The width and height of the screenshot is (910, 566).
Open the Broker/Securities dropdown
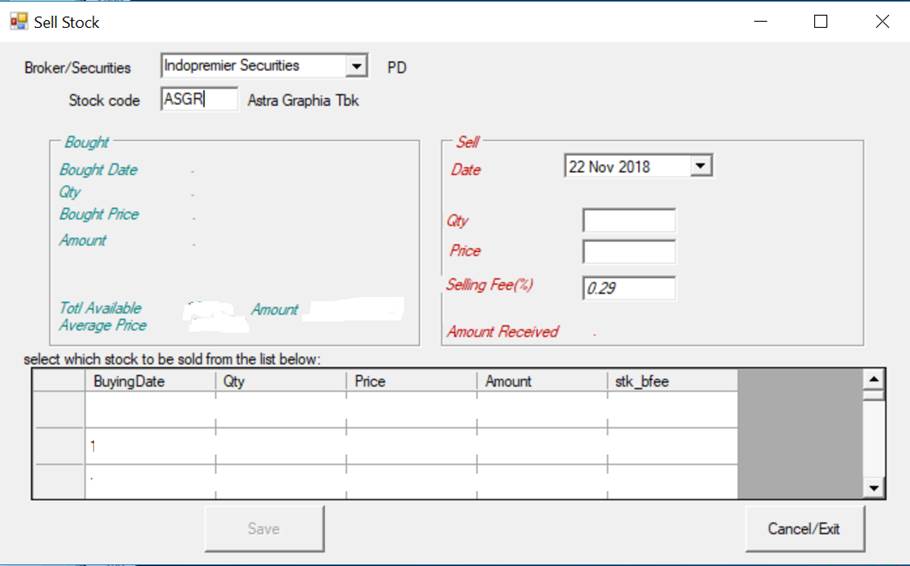click(356, 66)
